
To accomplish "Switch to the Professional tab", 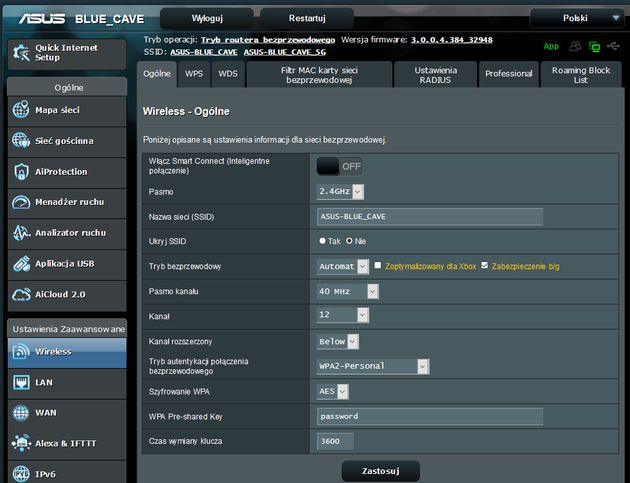I will pos(508,74).
